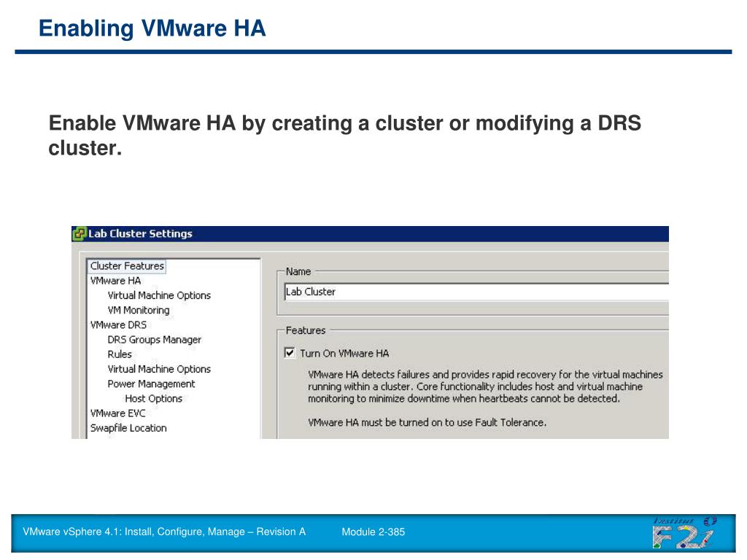Open the VMware EVC page
The width and height of the screenshot is (747, 560).
117,413
